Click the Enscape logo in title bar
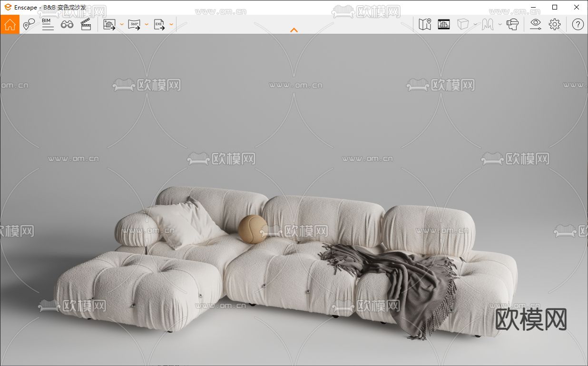 click(8, 7)
